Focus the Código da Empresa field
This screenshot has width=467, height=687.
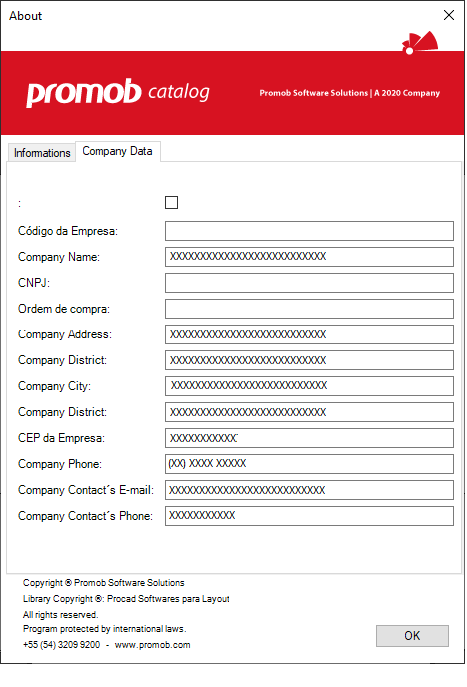coord(309,231)
